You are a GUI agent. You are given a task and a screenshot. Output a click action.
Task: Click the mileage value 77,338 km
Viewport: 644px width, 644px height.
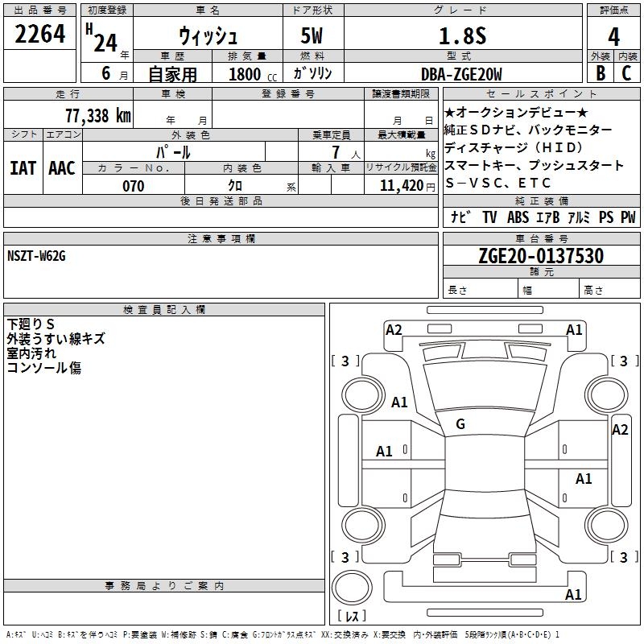[98, 115]
